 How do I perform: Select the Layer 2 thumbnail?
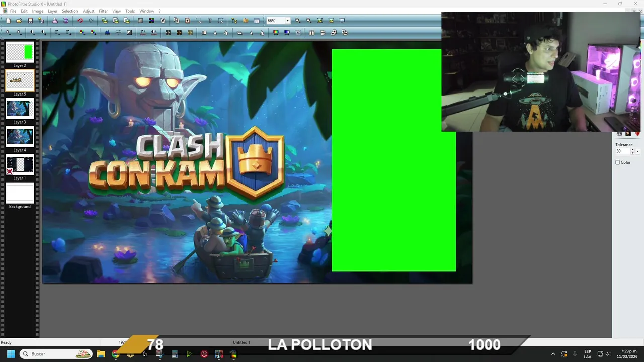(20, 53)
